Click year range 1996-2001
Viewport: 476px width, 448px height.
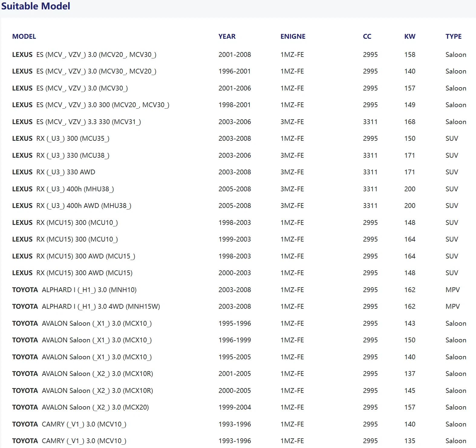pos(235,71)
